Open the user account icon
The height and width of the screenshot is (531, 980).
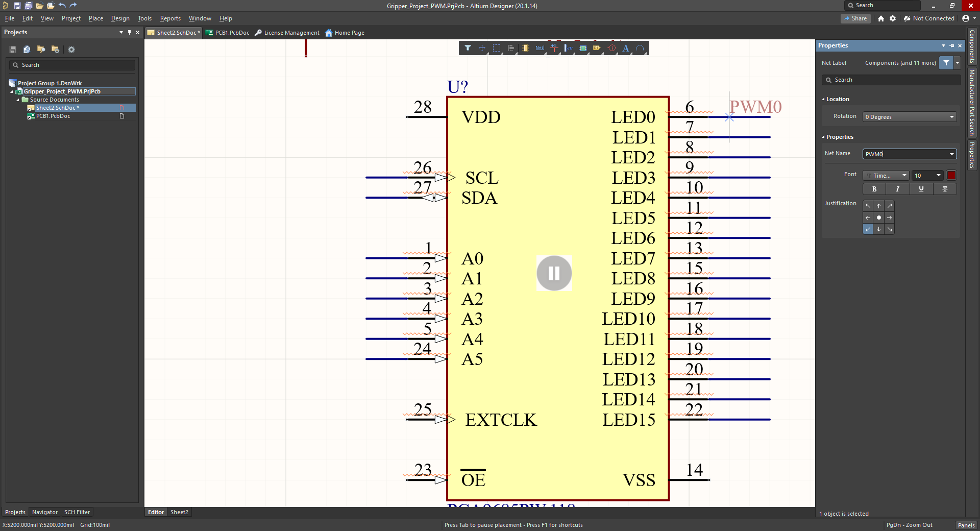pyautogui.click(x=966, y=18)
